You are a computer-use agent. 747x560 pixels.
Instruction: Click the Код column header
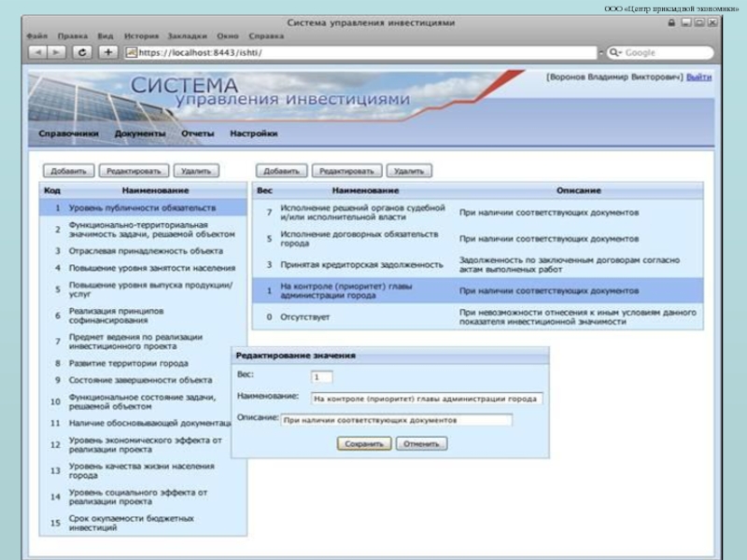[x=52, y=190]
